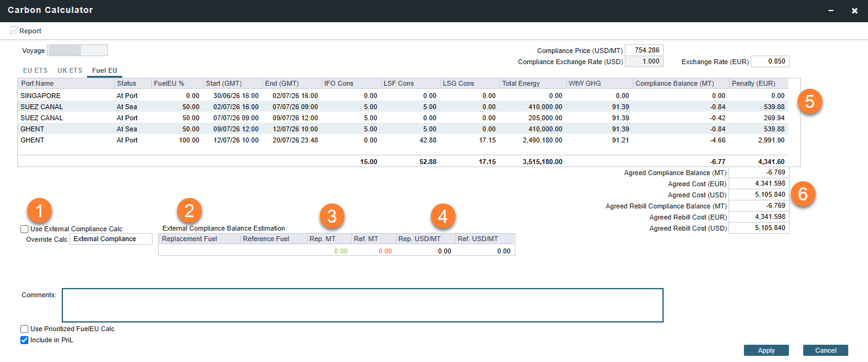Apply the carbon calculator changes
Screen dimensions: 868x362
click(x=766, y=350)
